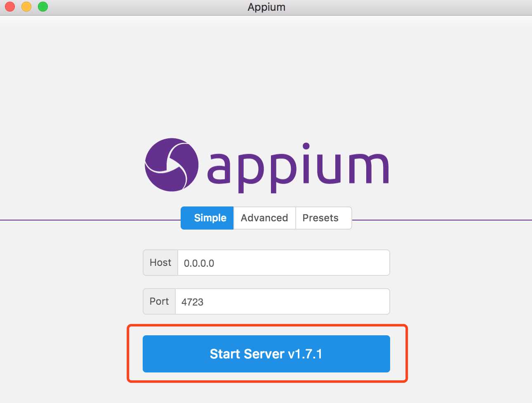Minimize the Appium window
532x403 pixels.
(x=26, y=7)
